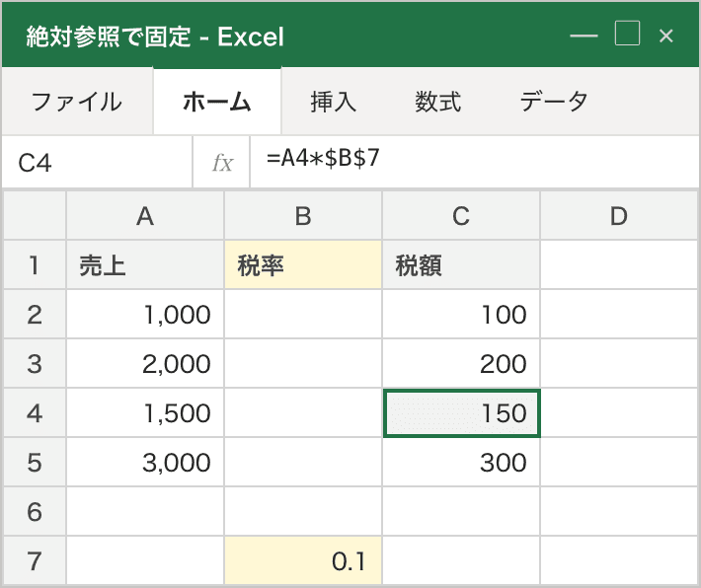Screen dimensions: 701x588
Task: Select empty cell B2
Action: (x=303, y=314)
